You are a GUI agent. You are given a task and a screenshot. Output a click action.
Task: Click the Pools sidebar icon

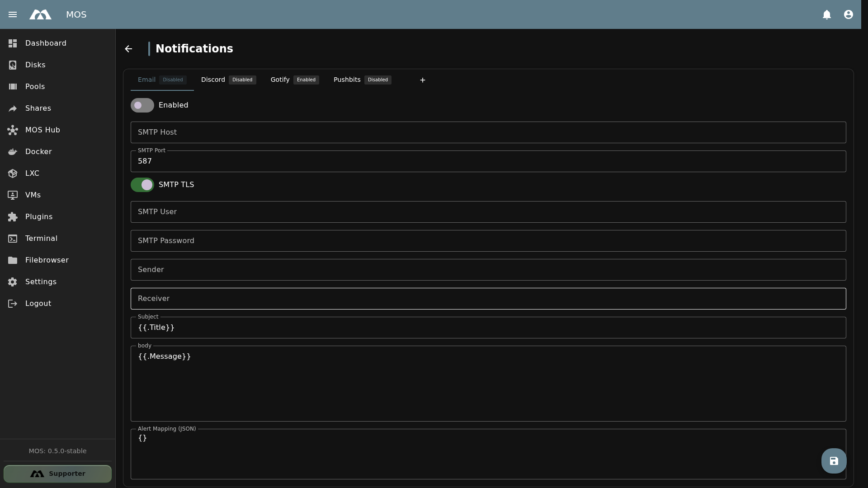[x=13, y=87]
